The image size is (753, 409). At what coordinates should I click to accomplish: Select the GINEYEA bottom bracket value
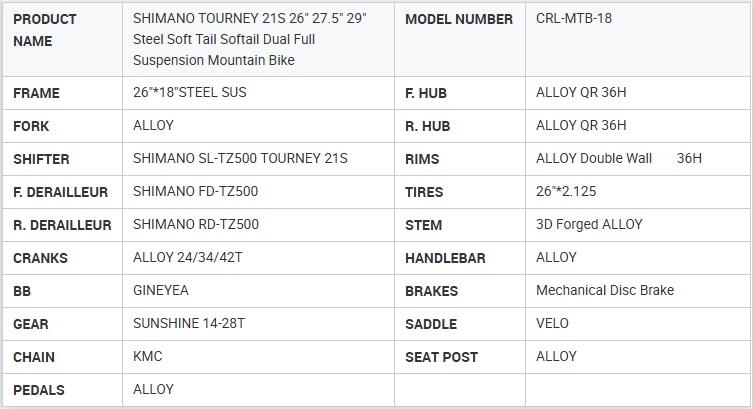(x=161, y=291)
